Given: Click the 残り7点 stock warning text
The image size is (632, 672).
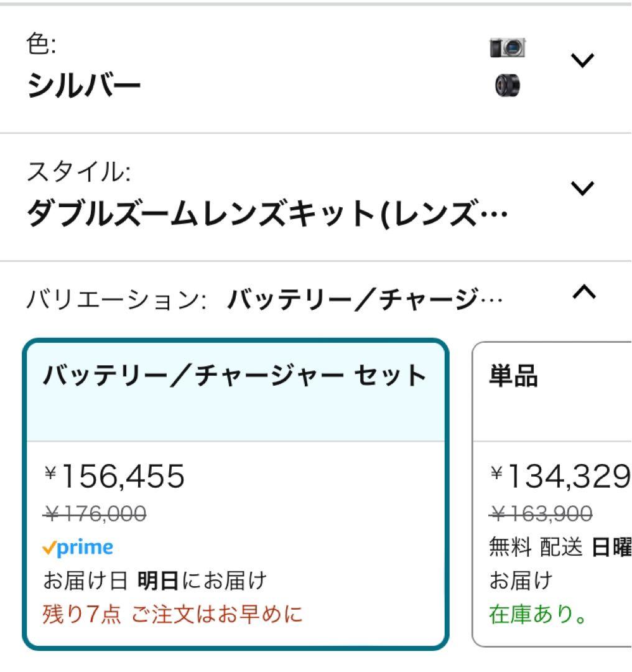Looking at the screenshot, I should coord(173,614).
